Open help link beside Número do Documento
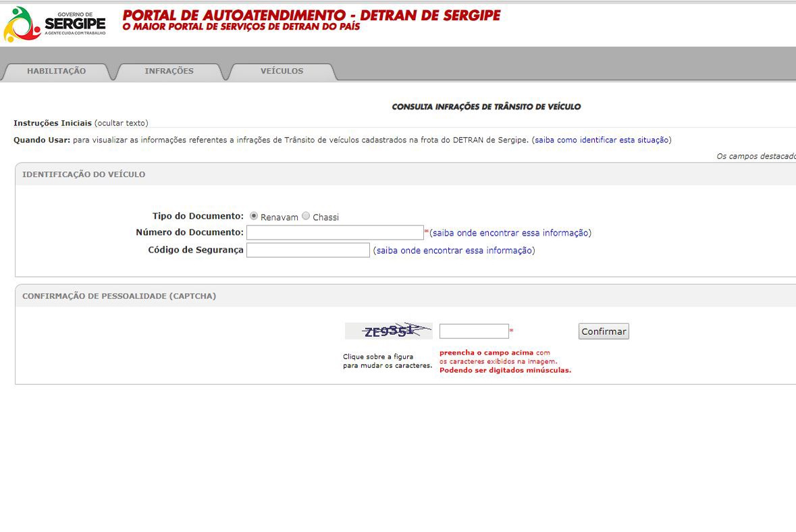 coord(510,233)
